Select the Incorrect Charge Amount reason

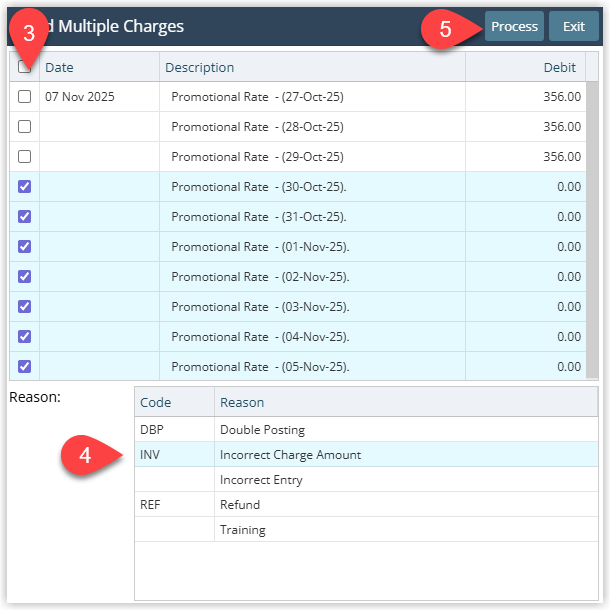pos(366,454)
